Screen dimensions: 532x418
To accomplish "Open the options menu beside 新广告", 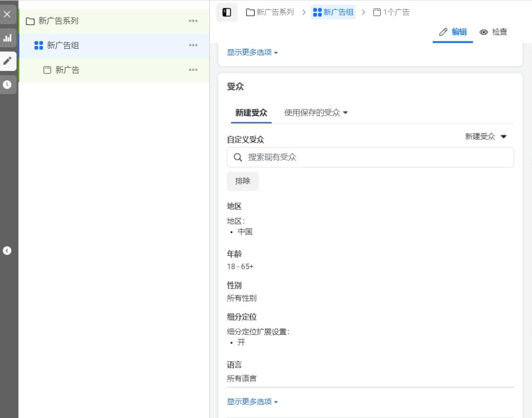I will [194, 70].
